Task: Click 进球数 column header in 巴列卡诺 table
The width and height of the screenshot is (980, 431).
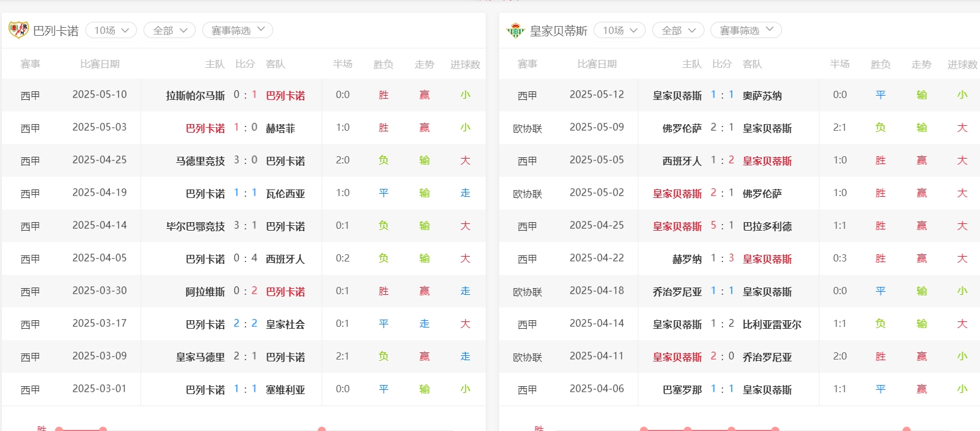Action: click(465, 64)
